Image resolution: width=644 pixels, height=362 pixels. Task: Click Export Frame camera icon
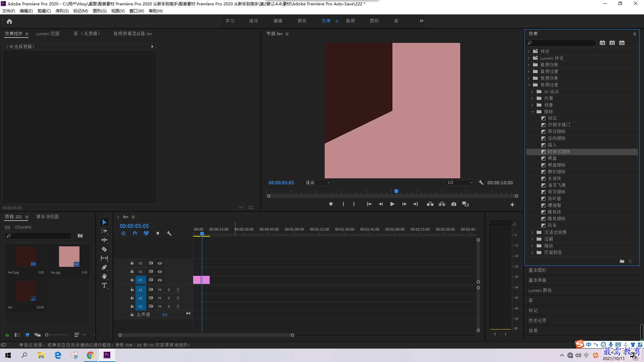click(454, 204)
